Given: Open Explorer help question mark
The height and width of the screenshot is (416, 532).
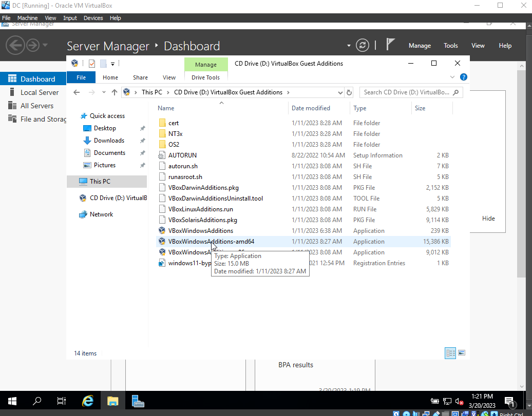Looking at the screenshot, I should tap(464, 77).
